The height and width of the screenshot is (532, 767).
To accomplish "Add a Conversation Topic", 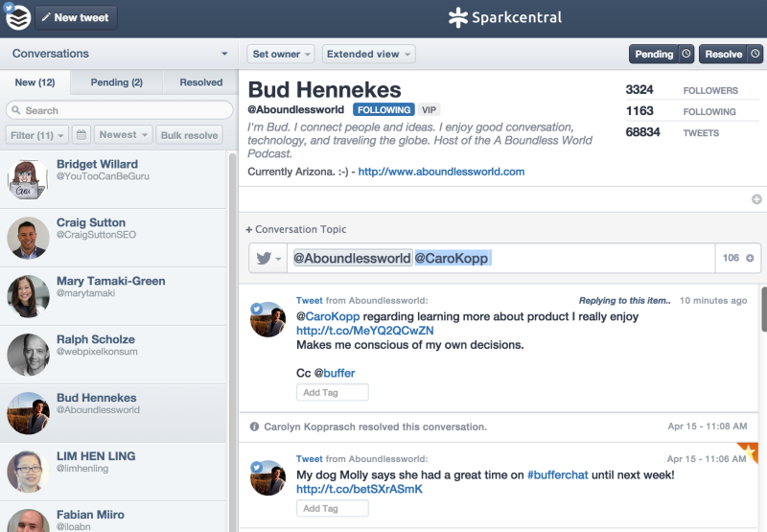I will (x=296, y=229).
